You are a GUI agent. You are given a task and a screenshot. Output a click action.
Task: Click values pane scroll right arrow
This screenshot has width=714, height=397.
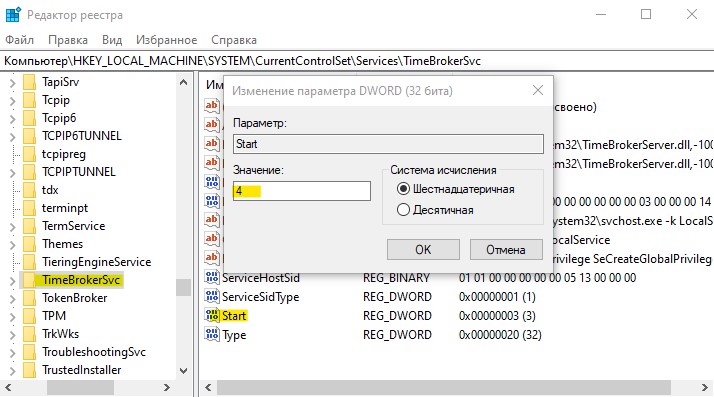[x=705, y=387]
